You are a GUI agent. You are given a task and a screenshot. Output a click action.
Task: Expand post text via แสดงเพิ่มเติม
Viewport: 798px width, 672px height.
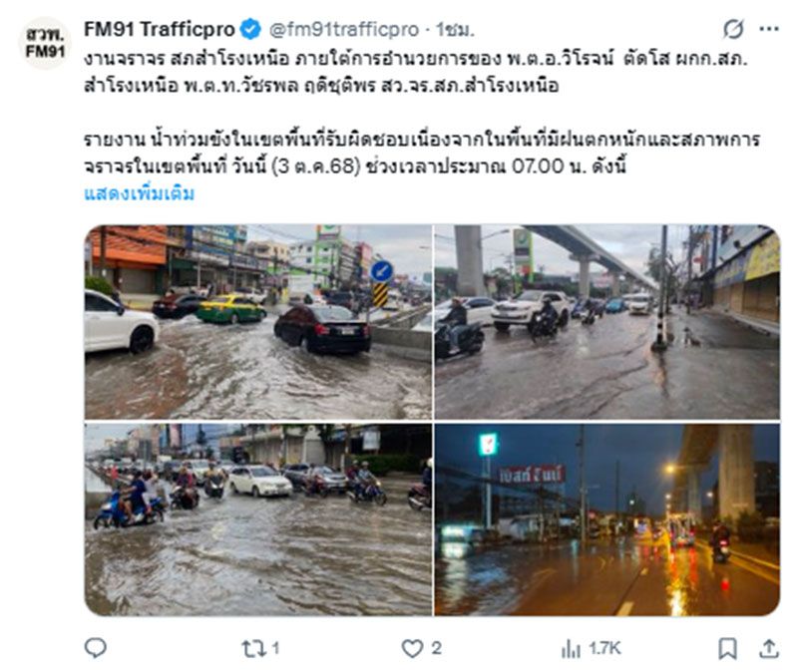tap(139, 193)
